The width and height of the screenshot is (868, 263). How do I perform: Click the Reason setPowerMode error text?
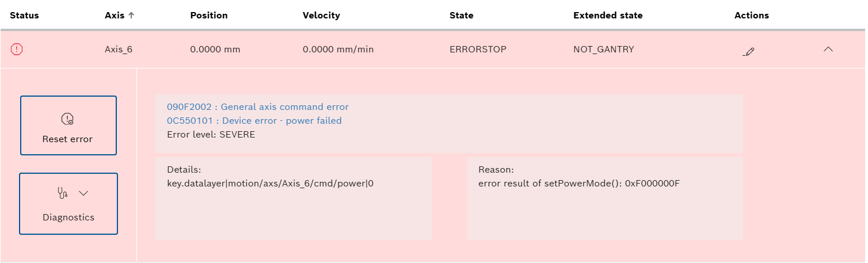click(x=579, y=184)
